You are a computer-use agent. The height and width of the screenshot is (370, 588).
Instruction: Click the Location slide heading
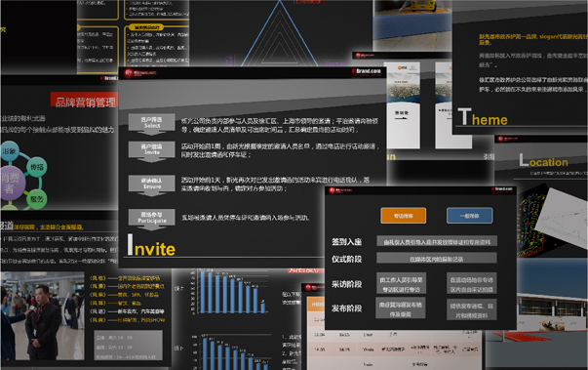(x=543, y=161)
